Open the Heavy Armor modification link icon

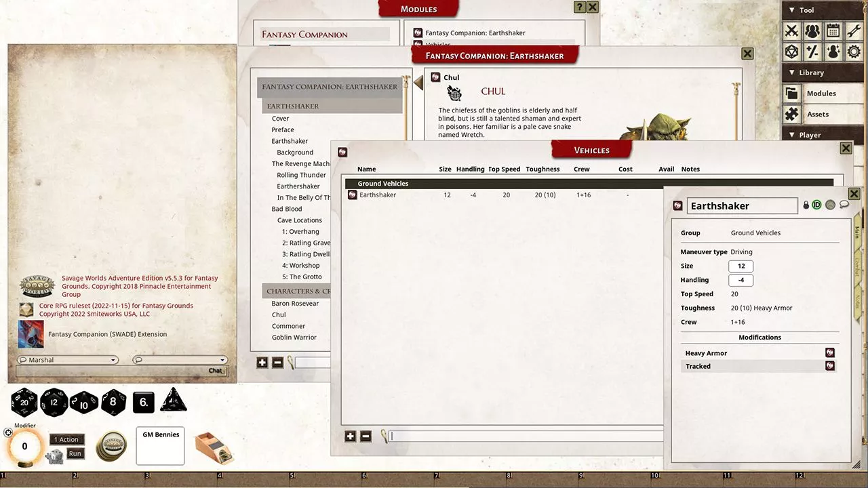pyautogui.click(x=830, y=353)
